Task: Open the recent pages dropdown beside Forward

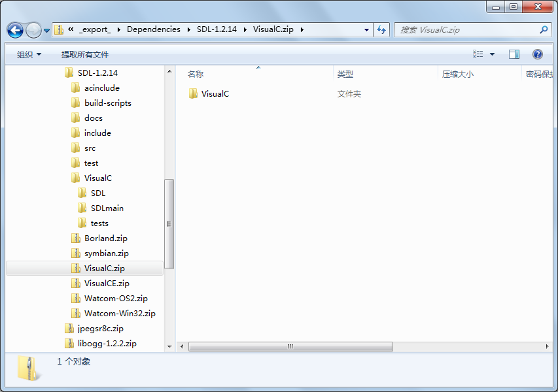Action: 46,29
